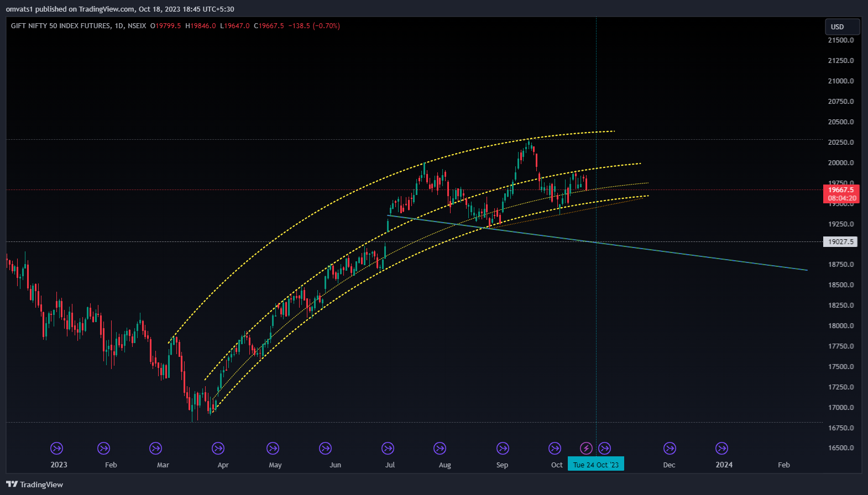Image resolution: width=868 pixels, height=495 pixels.
Task: Click the 21500.0 price axis label
Action: [x=840, y=40]
